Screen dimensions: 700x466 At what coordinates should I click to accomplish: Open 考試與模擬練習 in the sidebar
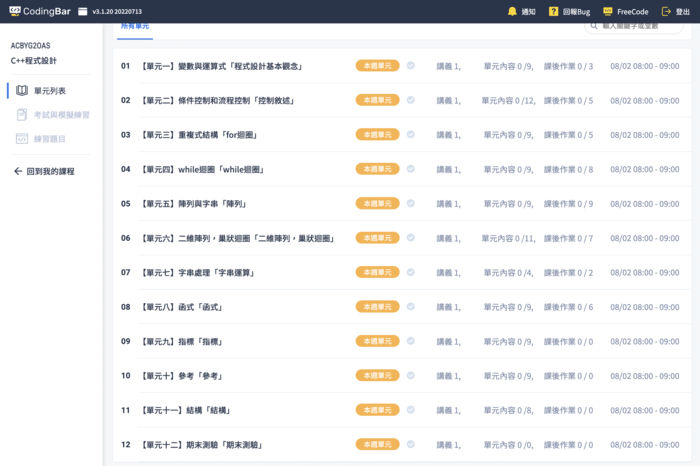click(x=53, y=115)
